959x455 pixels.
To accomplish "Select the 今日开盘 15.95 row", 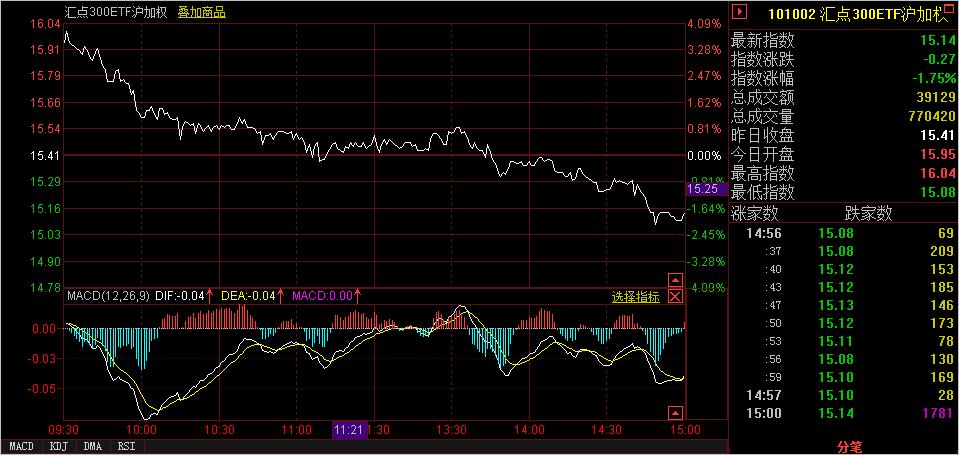I will pyautogui.click(x=843, y=154).
